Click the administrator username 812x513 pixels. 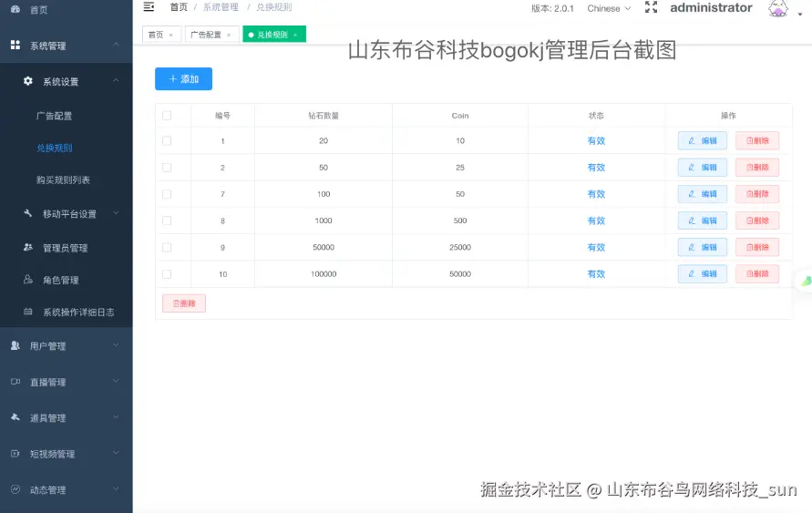pos(711,8)
